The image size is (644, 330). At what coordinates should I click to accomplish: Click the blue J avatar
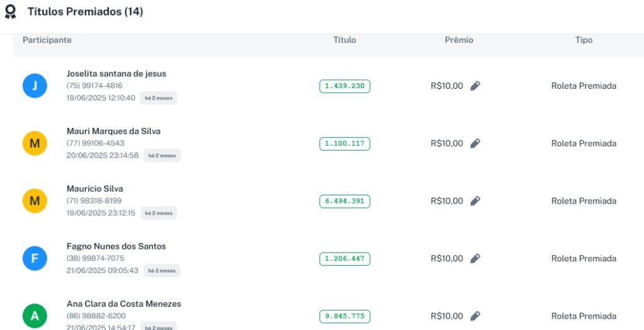coord(35,86)
